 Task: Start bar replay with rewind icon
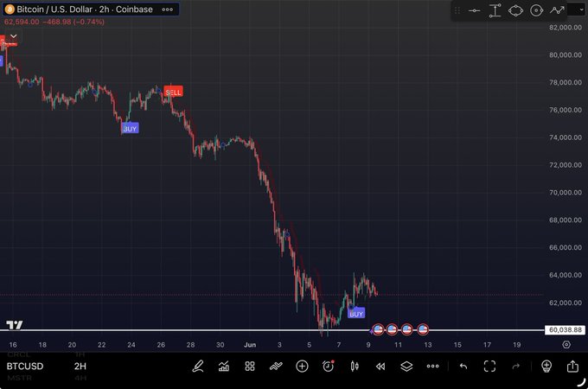point(380,367)
